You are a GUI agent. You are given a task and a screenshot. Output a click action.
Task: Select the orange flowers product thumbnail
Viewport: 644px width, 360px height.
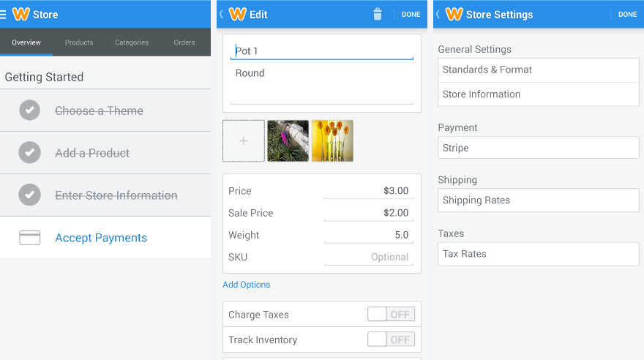tap(332, 141)
